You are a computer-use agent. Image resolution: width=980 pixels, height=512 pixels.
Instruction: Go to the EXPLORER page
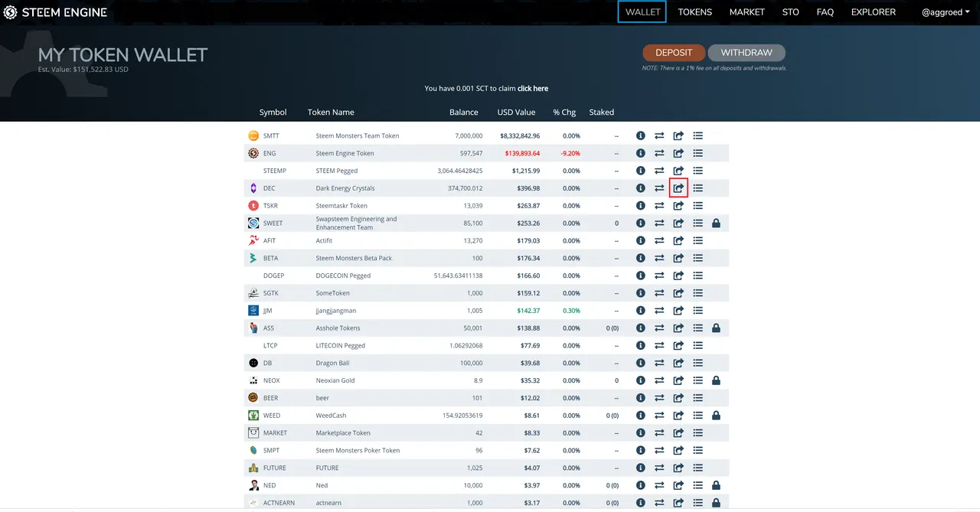pyautogui.click(x=874, y=12)
